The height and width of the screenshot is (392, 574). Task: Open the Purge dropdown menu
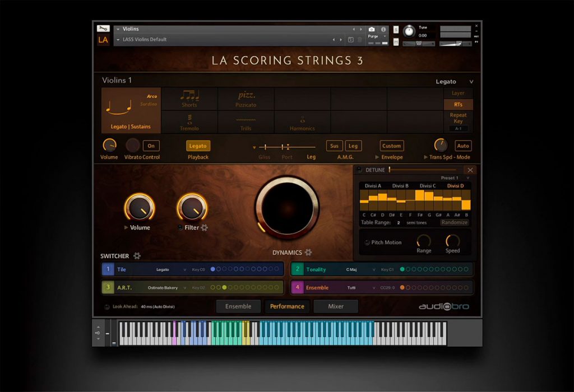pyautogui.click(x=377, y=36)
